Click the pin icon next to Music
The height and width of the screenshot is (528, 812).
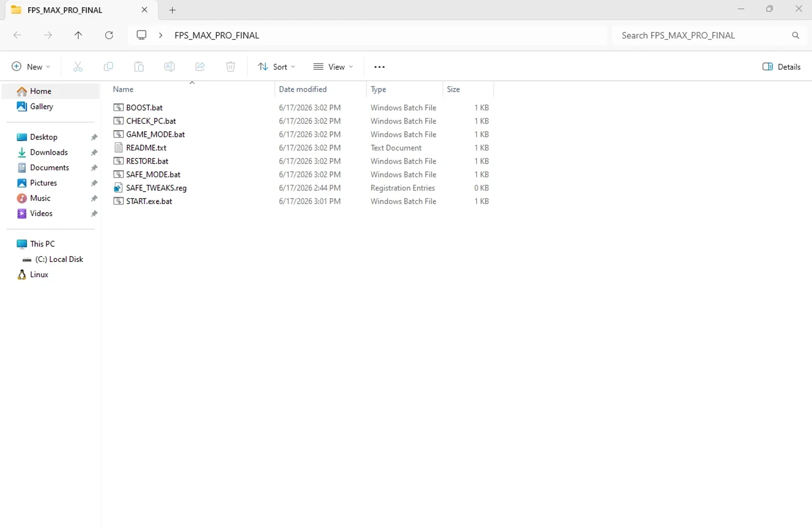tap(94, 198)
